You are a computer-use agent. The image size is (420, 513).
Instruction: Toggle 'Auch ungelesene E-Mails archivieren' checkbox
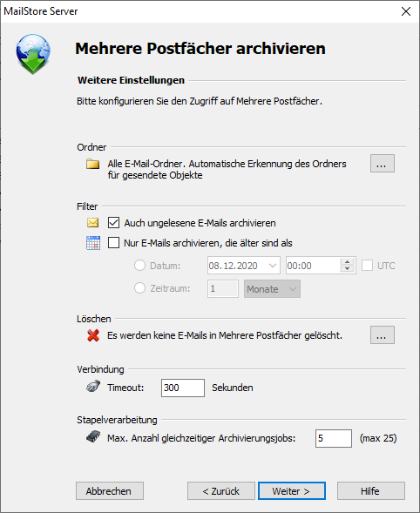coord(113,223)
